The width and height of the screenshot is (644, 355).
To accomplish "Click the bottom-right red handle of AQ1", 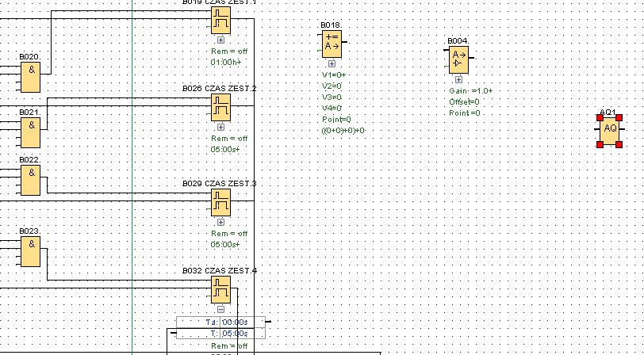I will click(x=619, y=144).
